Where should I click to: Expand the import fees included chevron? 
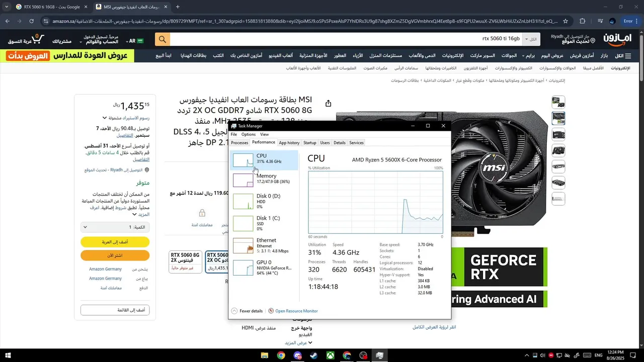(105, 118)
